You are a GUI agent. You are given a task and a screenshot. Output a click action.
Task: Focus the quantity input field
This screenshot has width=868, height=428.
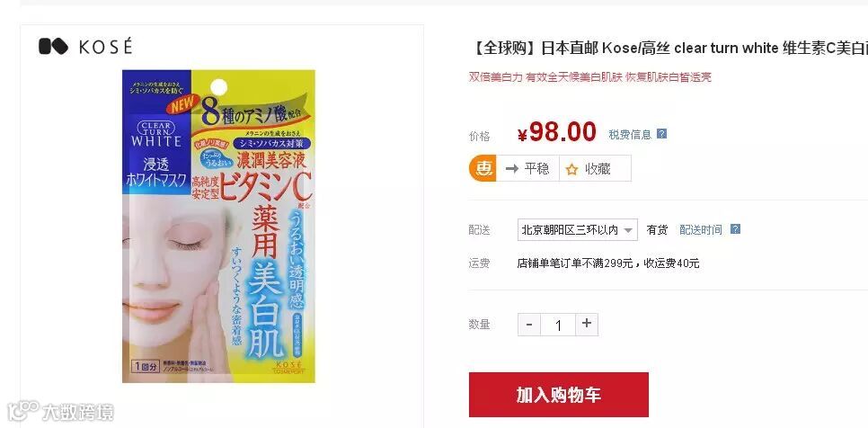pos(558,325)
